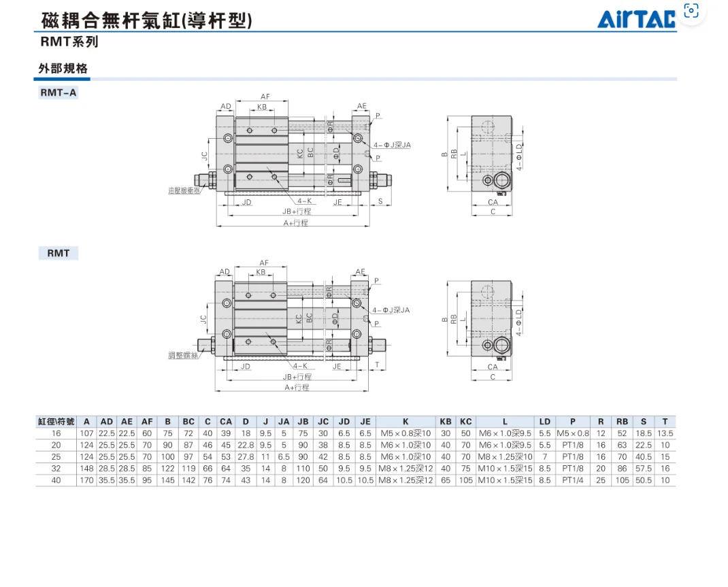The image size is (728, 587).
Task: Click the D value 27.8
Action: tap(246, 457)
